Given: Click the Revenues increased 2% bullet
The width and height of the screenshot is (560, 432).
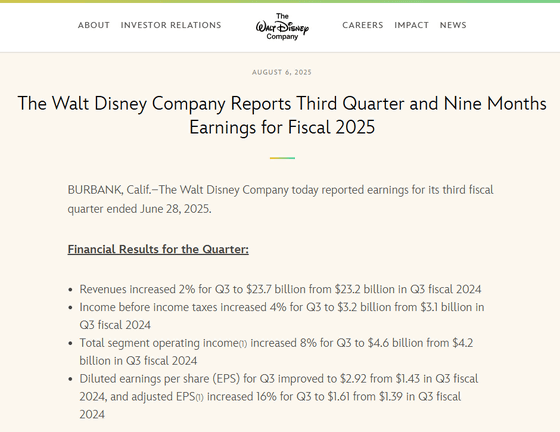Looking at the screenshot, I should tap(280, 289).
